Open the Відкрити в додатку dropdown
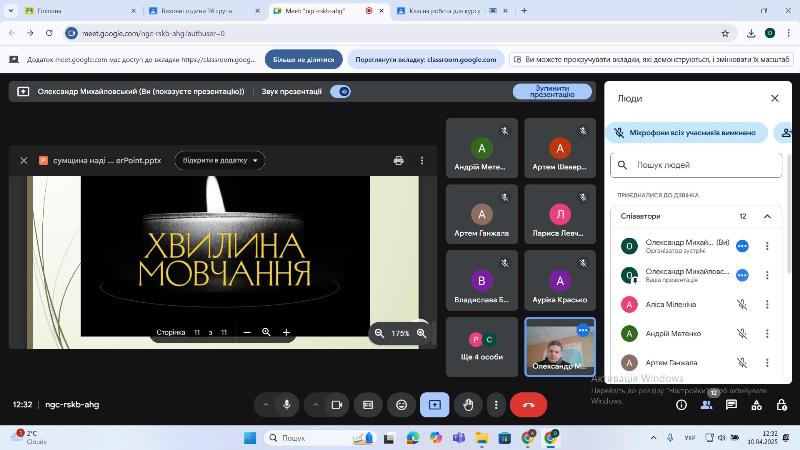This screenshot has height=450, width=800. [x=220, y=160]
